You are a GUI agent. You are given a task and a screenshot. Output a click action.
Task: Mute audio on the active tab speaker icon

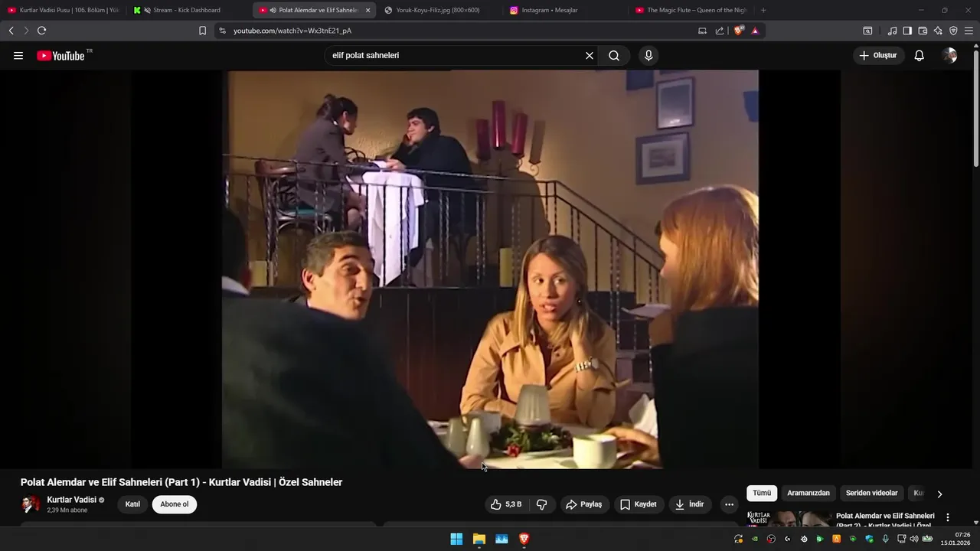[x=273, y=10]
